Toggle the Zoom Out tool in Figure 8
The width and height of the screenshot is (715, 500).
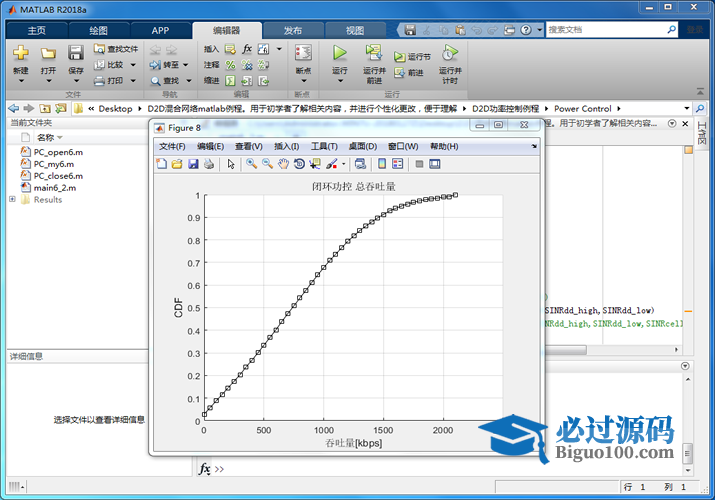pyautogui.click(x=268, y=164)
